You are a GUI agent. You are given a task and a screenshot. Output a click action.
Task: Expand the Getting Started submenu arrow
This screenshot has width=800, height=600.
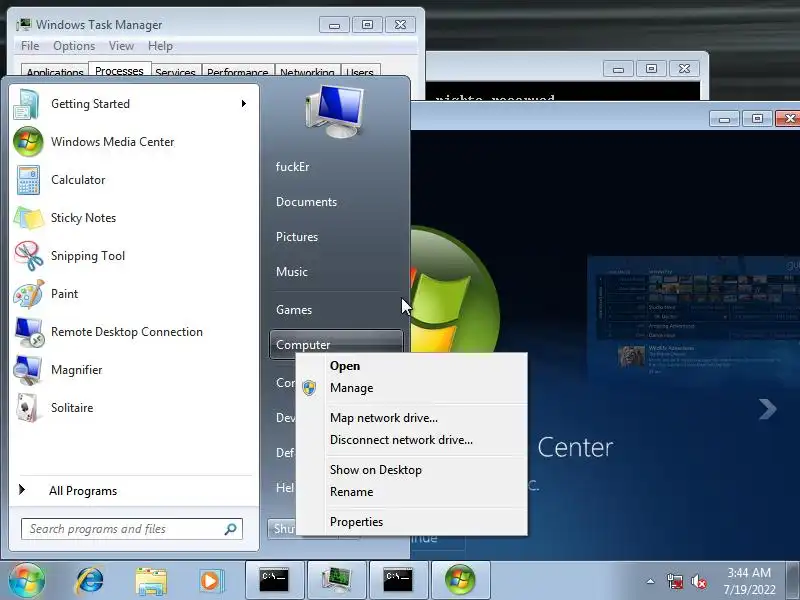(244, 104)
